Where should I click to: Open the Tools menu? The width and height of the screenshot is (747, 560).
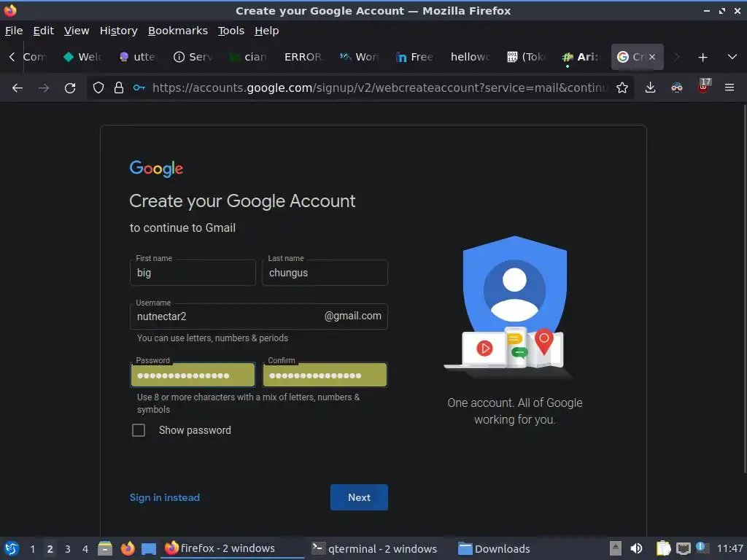[x=231, y=31]
